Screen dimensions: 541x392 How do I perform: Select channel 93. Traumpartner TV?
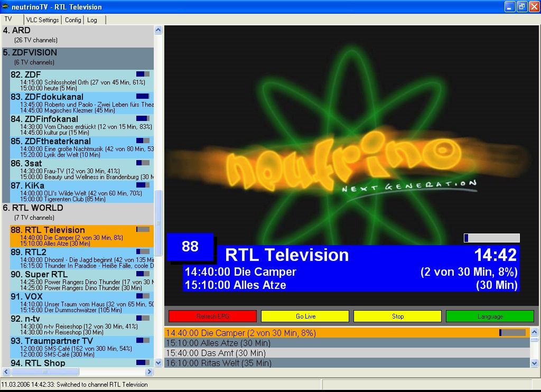click(x=82, y=347)
